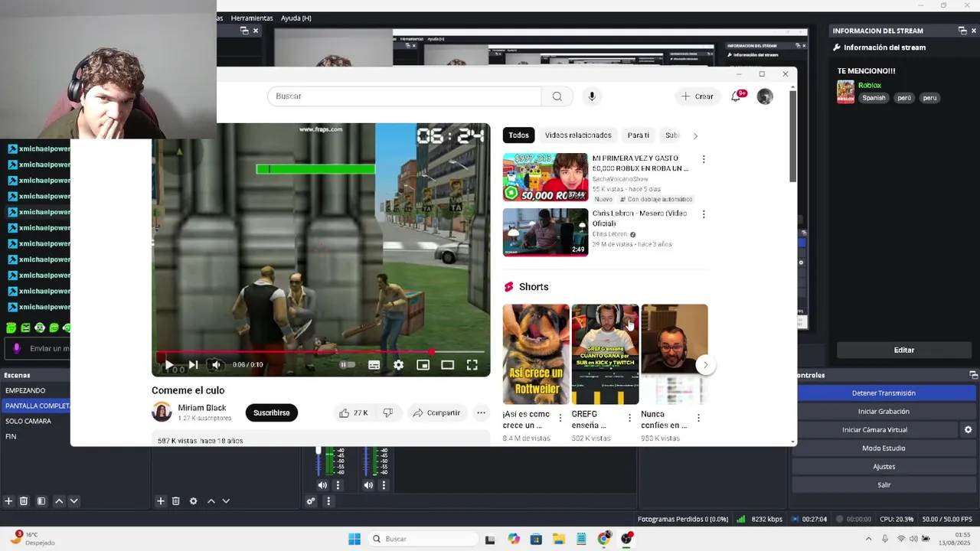Screen dimensions: 980x551
Task: Toggle subtitles in the YouTube player
Action: point(374,365)
